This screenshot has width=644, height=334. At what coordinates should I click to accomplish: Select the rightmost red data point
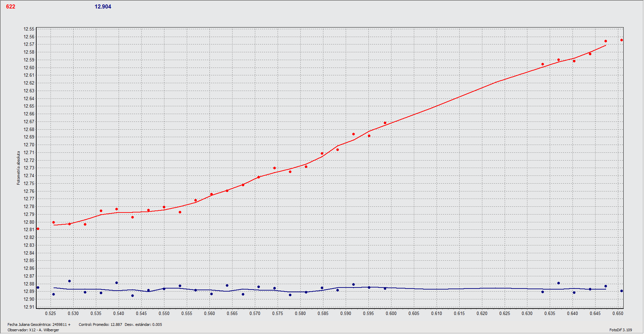click(621, 40)
